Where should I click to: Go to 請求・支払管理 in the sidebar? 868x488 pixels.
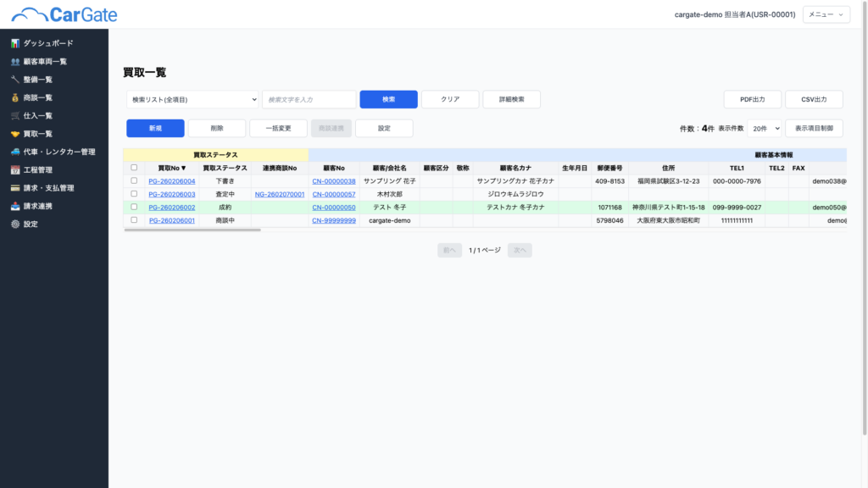pos(48,188)
